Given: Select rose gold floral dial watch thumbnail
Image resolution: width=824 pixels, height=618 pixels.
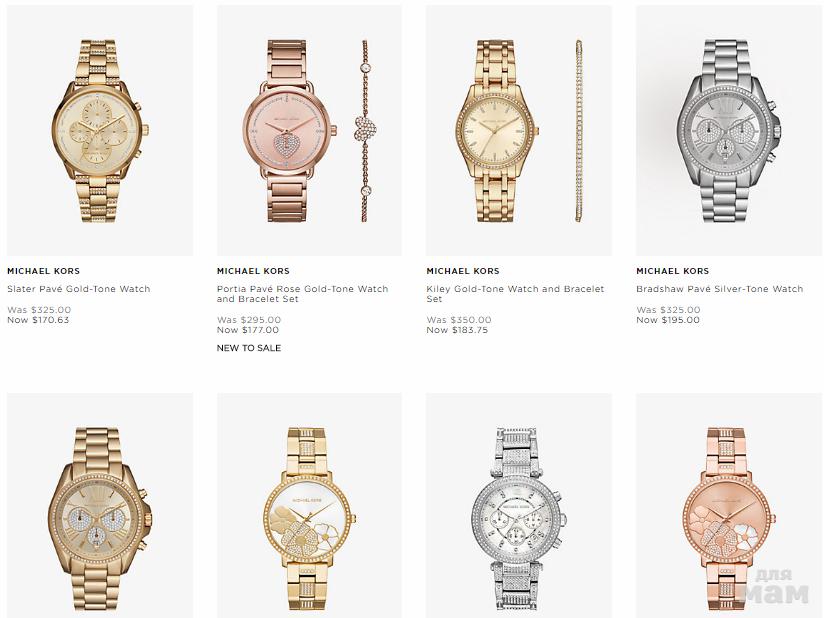Looking at the screenshot, I should [729, 506].
